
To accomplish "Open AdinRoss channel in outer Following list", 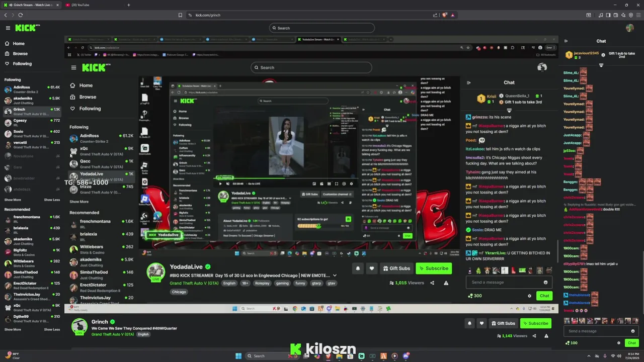I will click(31, 89).
